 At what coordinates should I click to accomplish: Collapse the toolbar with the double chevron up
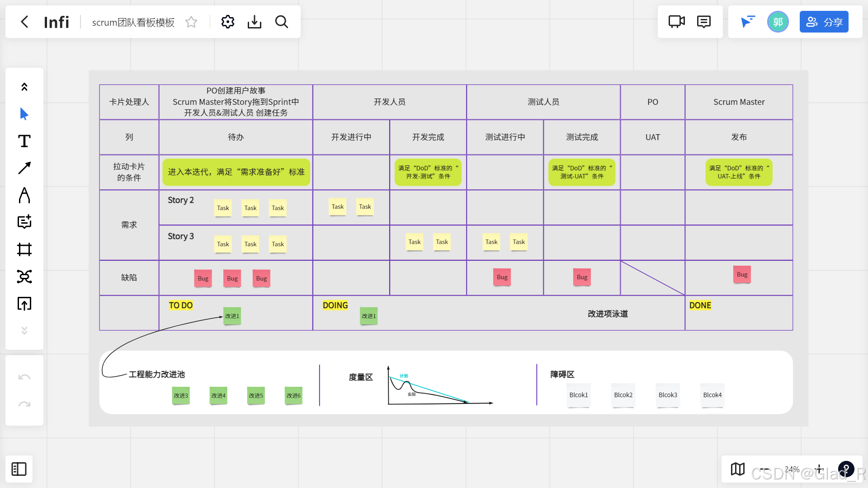24,87
